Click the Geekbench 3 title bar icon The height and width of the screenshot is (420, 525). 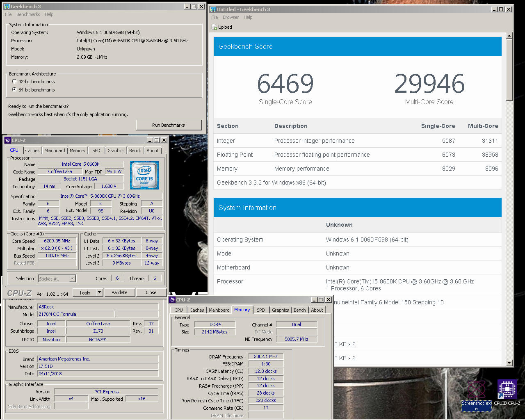[x=7, y=7]
